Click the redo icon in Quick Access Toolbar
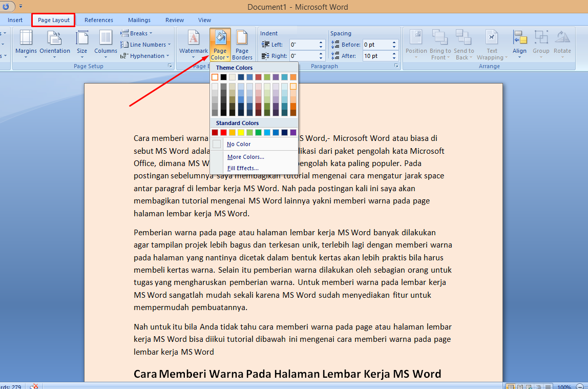Image resolution: width=588 pixels, height=389 pixels. 6,6
